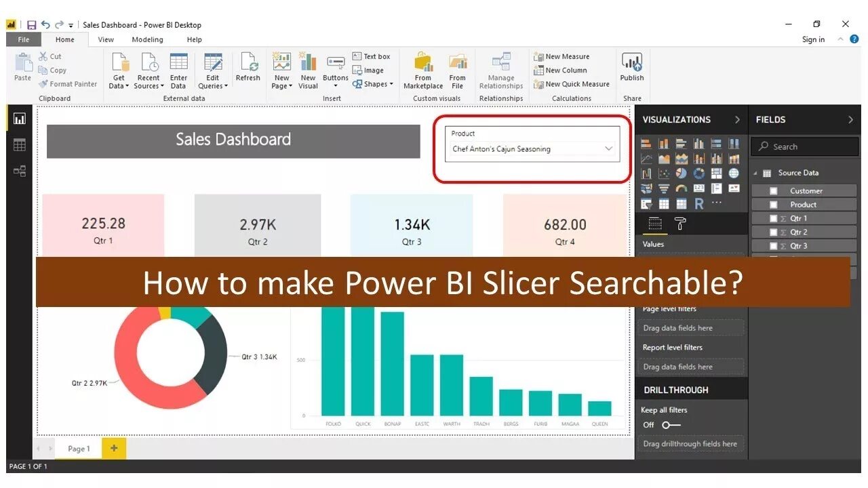Click the Fields Search box
This screenshot has height=488, width=868.
(x=805, y=146)
